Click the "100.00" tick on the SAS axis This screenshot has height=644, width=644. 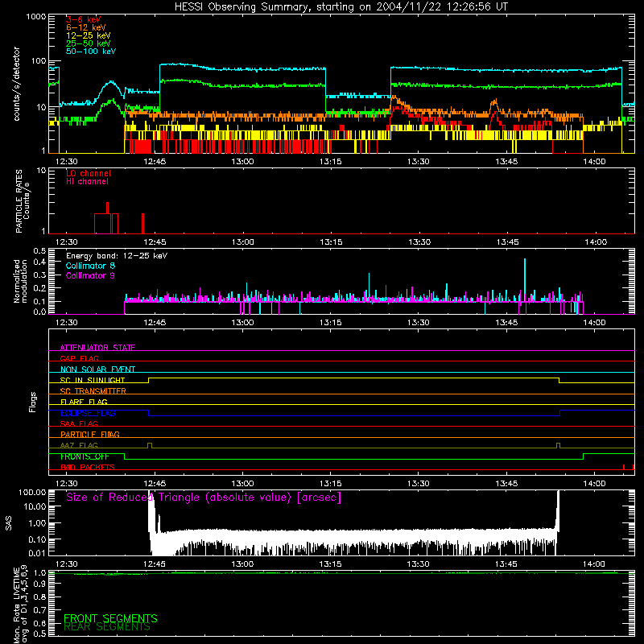(32, 492)
